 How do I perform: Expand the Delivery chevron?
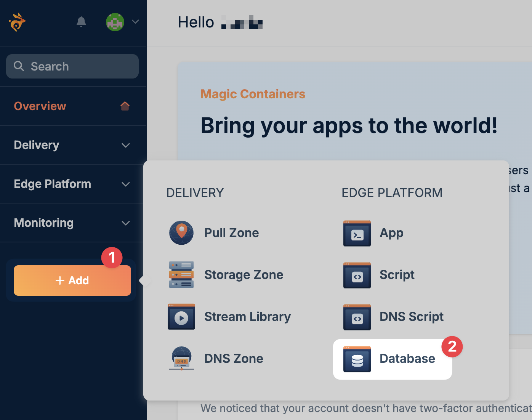pos(126,145)
